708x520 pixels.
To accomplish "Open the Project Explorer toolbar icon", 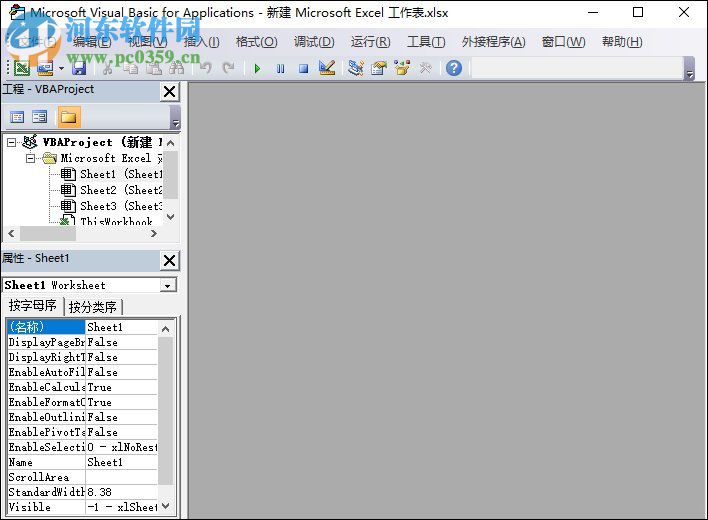I will pyautogui.click(x=356, y=68).
